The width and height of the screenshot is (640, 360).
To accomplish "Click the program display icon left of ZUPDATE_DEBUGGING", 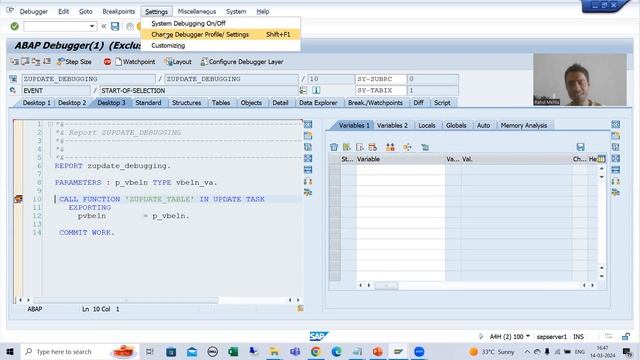I will point(13,79).
